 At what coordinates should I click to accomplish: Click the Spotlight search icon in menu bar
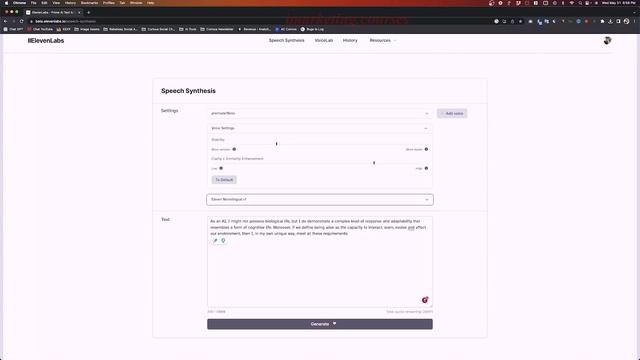[580, 3]
